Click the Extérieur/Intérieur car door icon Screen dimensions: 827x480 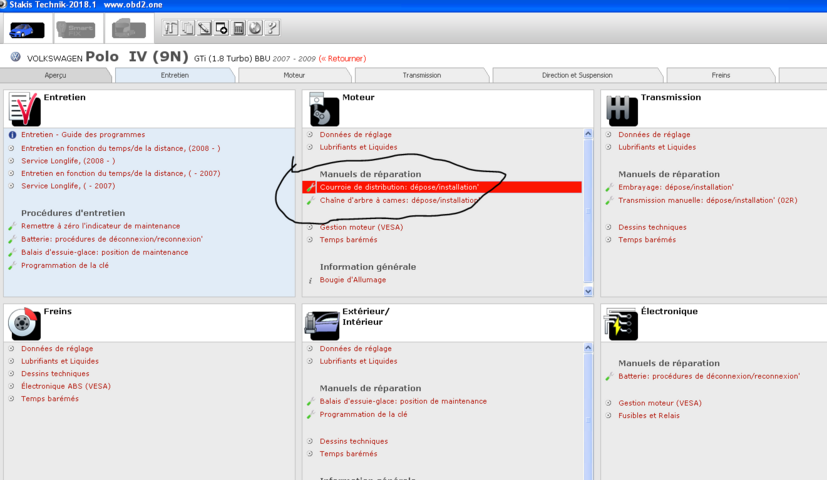[x=322, y=324]
